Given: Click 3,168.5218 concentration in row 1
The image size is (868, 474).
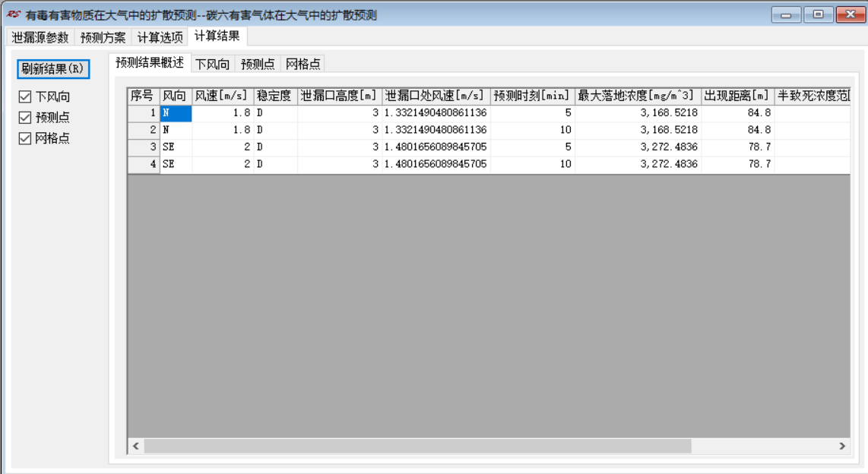Looking at the screenshot, I should pos(638,113).
